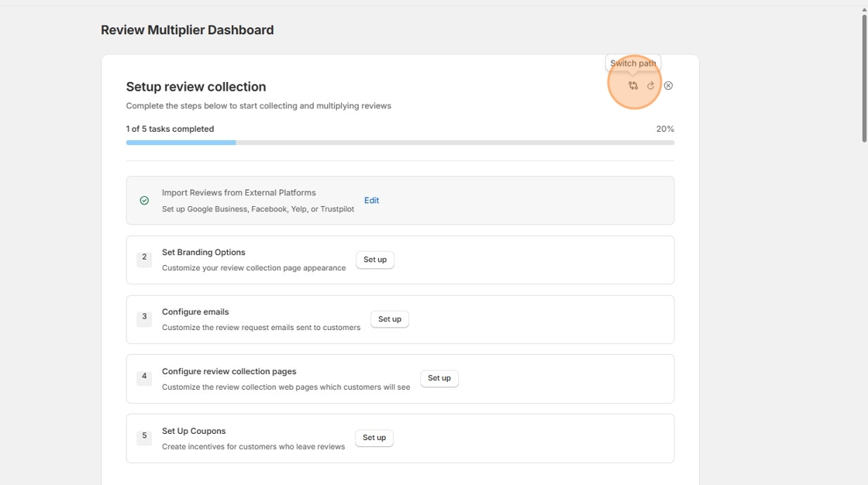Click 'Customize your review collection page appearance' text
The image size is (868, 485).
[253, 268]
